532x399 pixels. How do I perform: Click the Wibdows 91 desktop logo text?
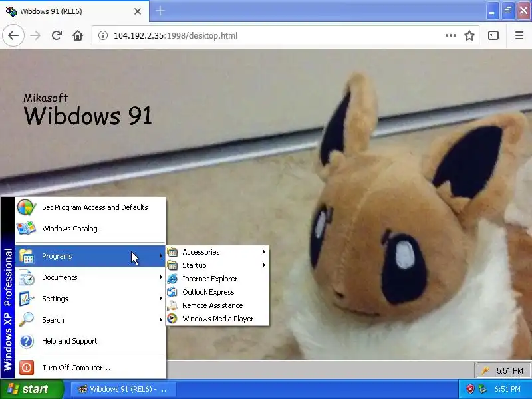pyautogui.click(x=88, y=116)
